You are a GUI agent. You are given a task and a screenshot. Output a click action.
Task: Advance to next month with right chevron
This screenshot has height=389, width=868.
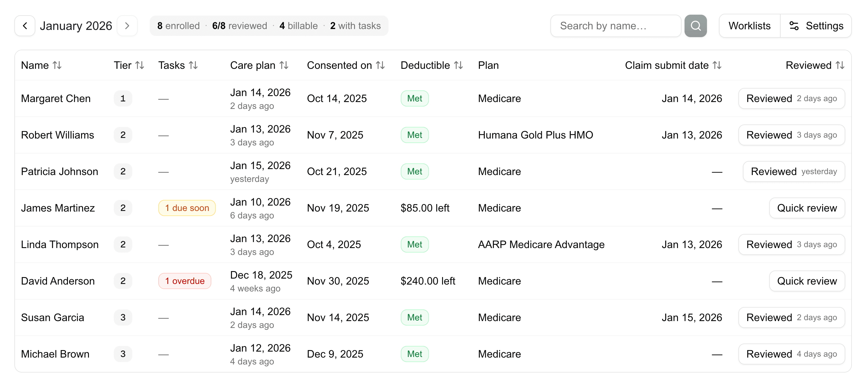(127, 26)
